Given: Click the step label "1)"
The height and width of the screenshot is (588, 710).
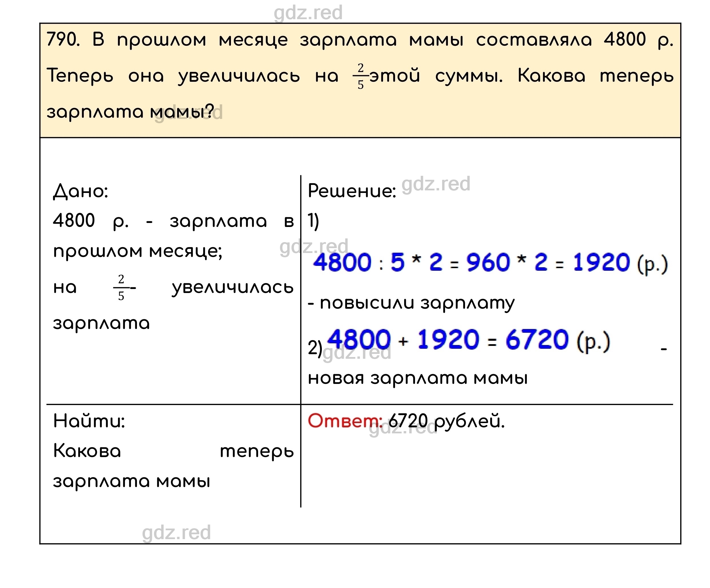Looking at the screenshot, I should (x=314, y=222).
